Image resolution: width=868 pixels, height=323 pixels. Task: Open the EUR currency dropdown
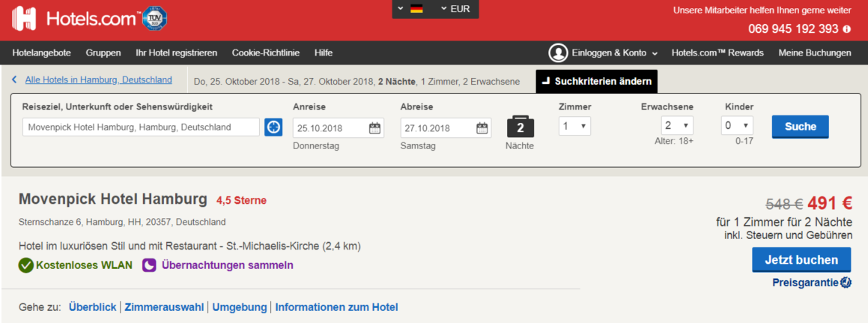pos(455,8)
